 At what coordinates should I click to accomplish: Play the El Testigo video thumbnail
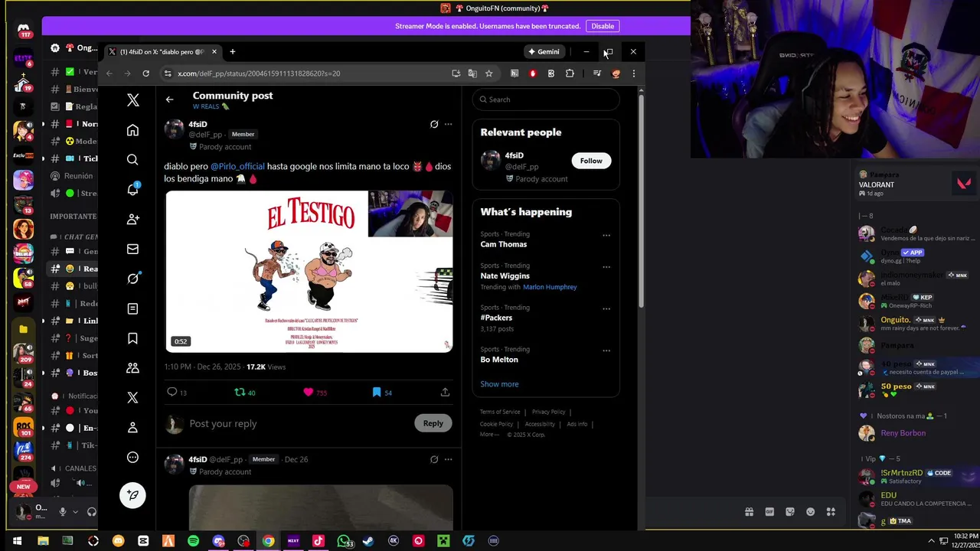click(309, 272)
